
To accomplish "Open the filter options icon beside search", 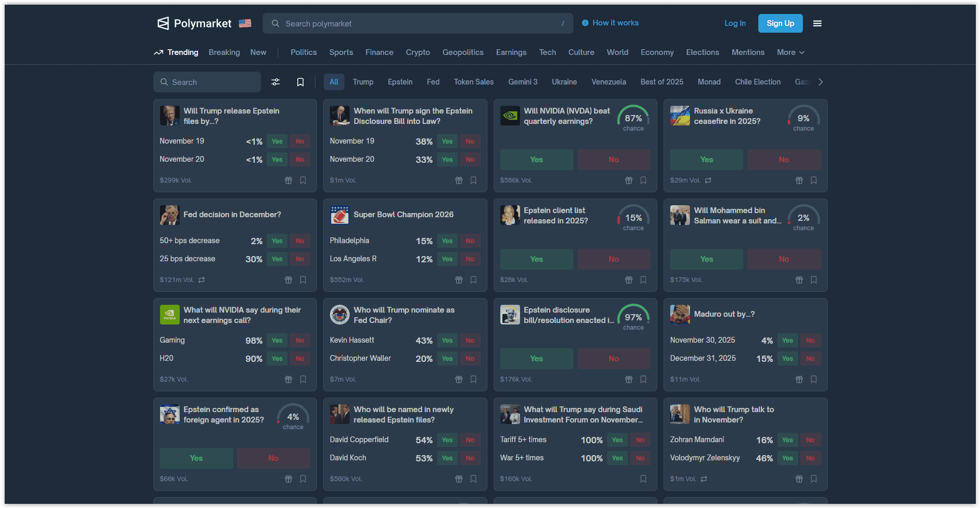I will (x=275, y=82).
